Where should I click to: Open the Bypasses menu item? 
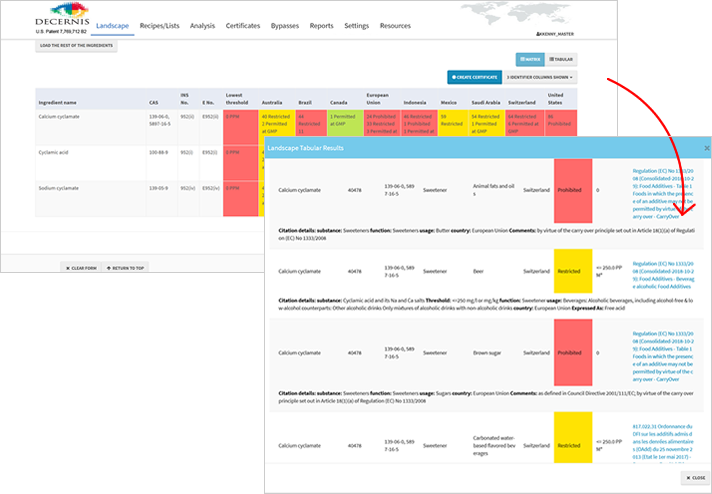click(x=285, y=26)
